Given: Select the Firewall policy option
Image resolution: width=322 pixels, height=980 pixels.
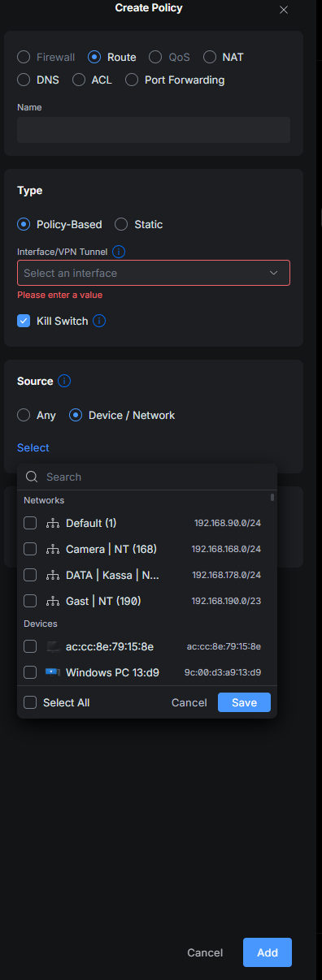Looking at the screenshot, I should tap(24, 58).
